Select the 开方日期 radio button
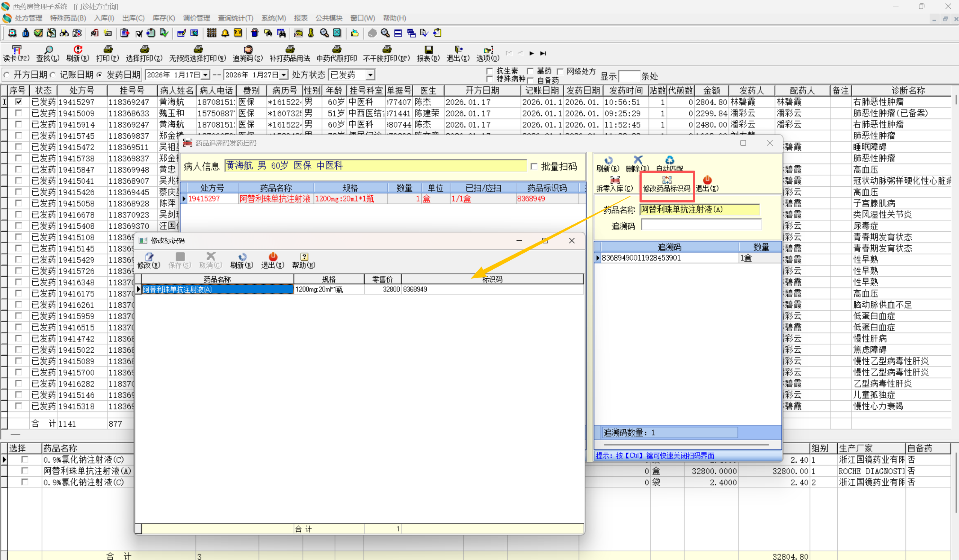 7,75
